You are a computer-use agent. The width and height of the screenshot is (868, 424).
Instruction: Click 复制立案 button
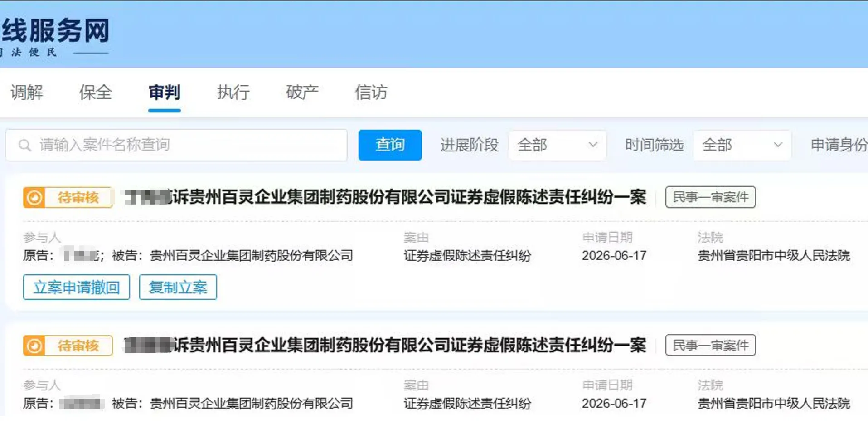point(178,287)
